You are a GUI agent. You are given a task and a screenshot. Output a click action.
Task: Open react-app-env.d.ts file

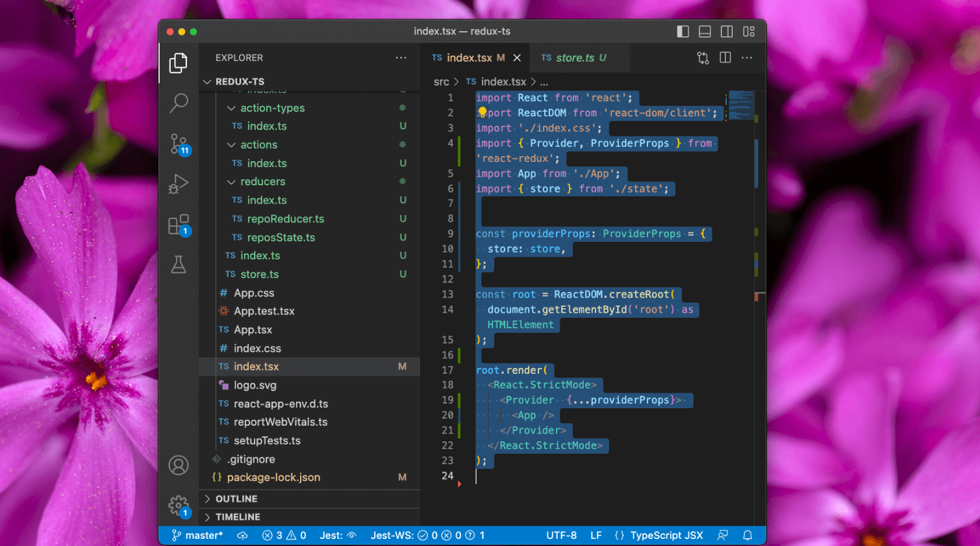(281, 404)
